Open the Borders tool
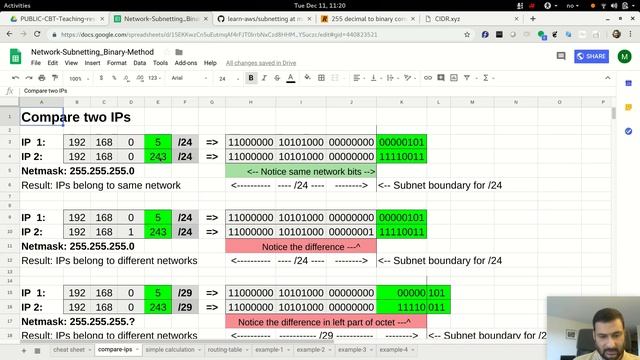Viewport: 640px width, 360px height. pos(321,78)
